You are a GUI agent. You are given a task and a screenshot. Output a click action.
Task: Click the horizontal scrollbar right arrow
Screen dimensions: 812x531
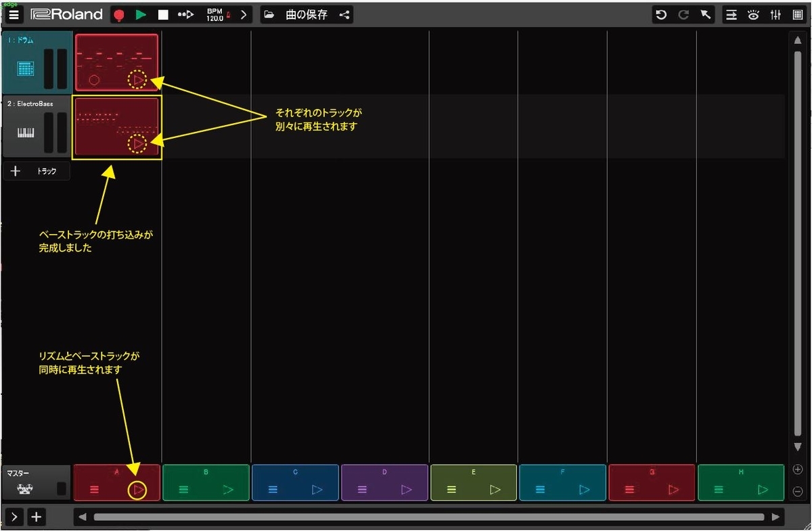pyautogui.click(x=775, y=517)
